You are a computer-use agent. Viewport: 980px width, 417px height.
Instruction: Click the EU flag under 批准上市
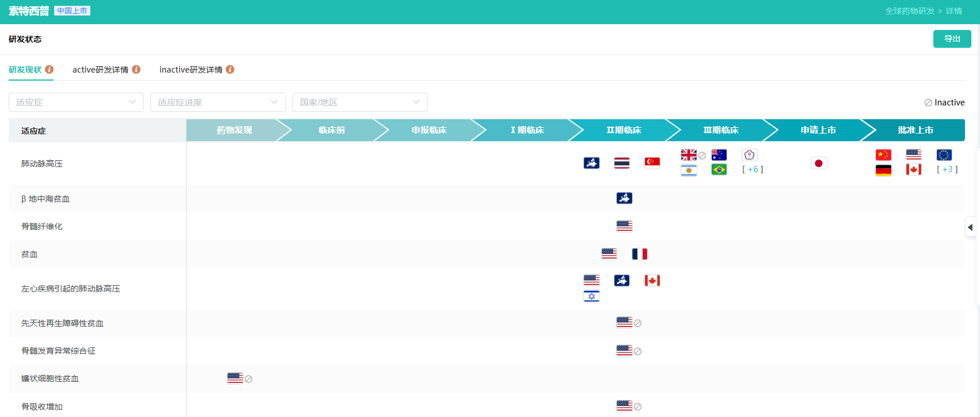tap(944, 155)
